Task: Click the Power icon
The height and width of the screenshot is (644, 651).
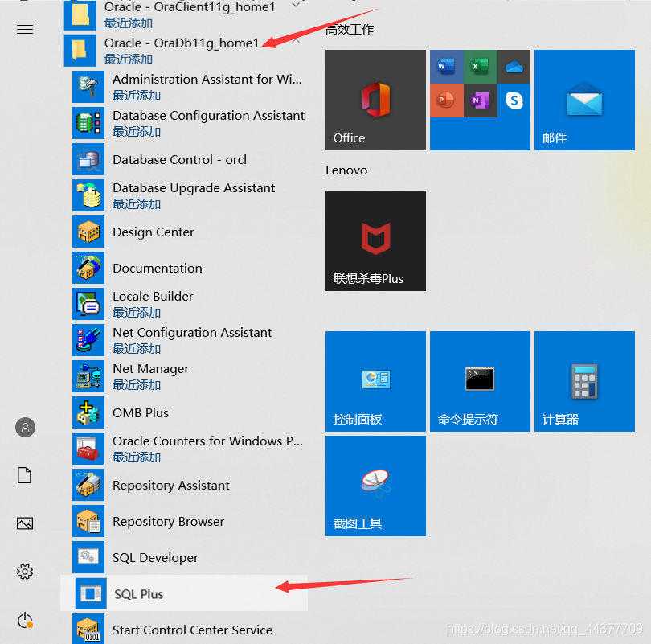Action: tap(25, 621)
